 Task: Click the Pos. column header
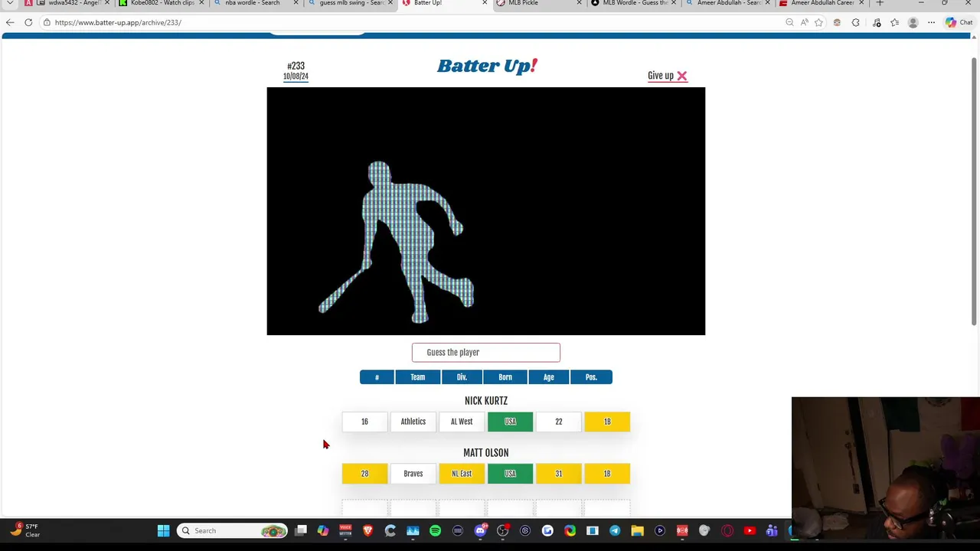point(591,377)
